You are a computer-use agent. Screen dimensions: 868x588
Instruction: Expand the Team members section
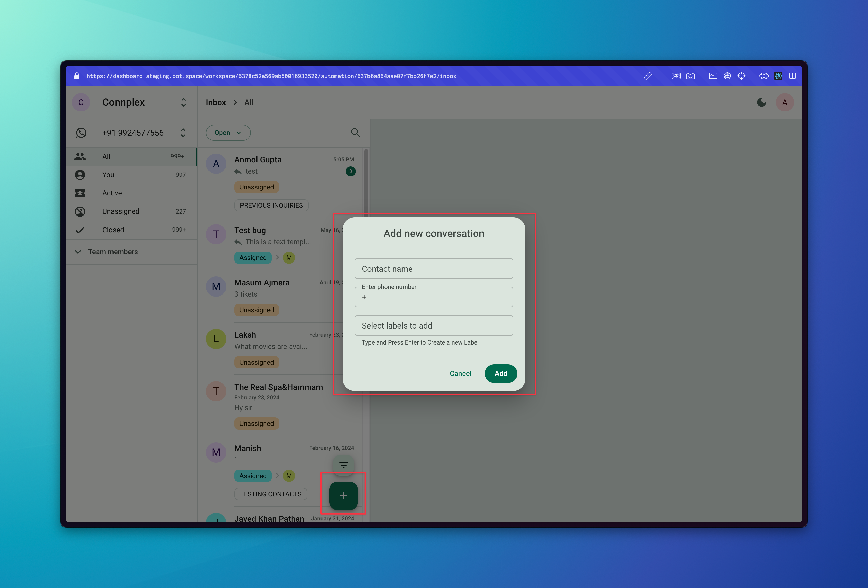(x=112, y=252)
